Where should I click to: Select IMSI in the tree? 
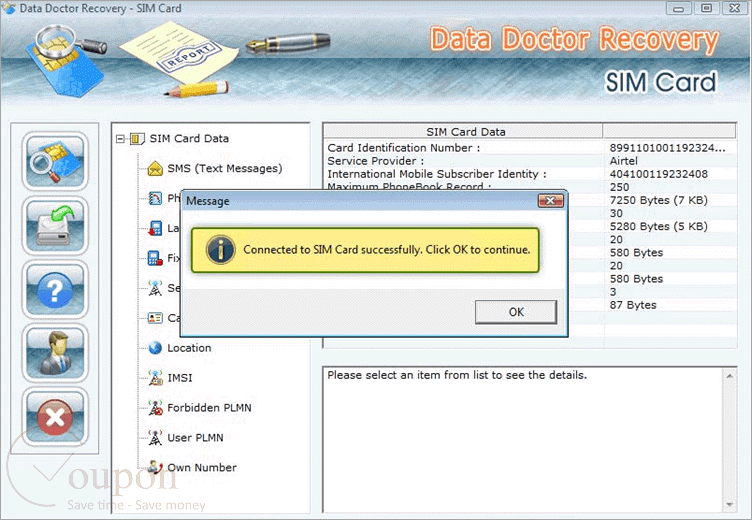coord(180,378)
